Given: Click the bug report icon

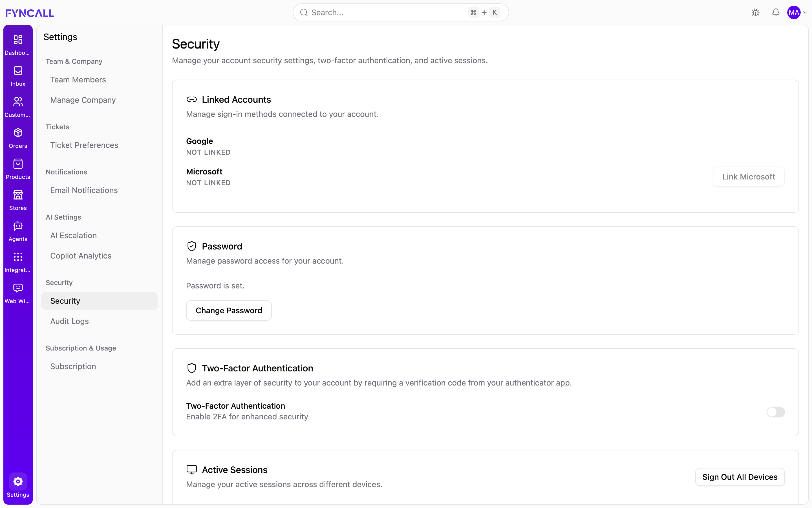Looking at the screenshot, I should pos(756,12).
